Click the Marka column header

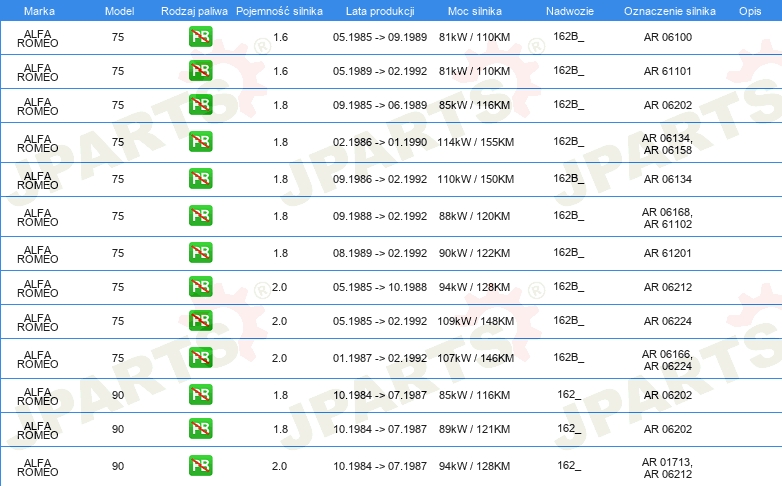click(39, 11)
